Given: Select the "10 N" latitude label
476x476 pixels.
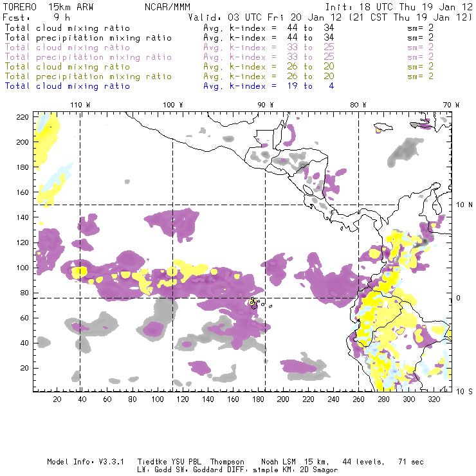Looking at the screenshot, I should 464,205.
